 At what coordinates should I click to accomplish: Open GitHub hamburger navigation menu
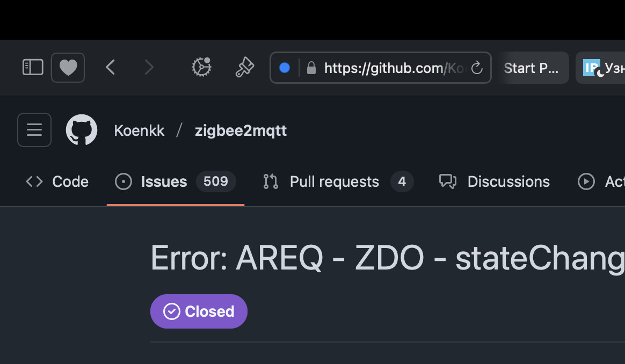(34, 130)
